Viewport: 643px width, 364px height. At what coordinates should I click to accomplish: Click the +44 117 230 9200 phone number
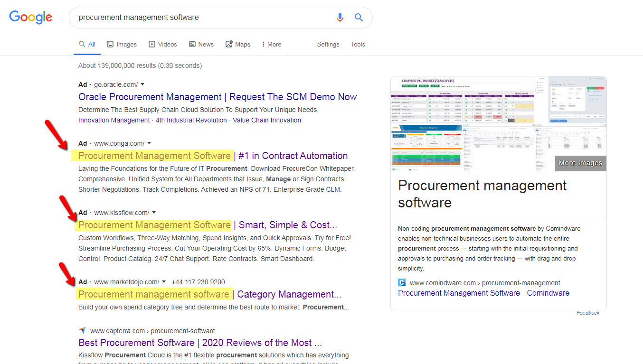point(198,282)
